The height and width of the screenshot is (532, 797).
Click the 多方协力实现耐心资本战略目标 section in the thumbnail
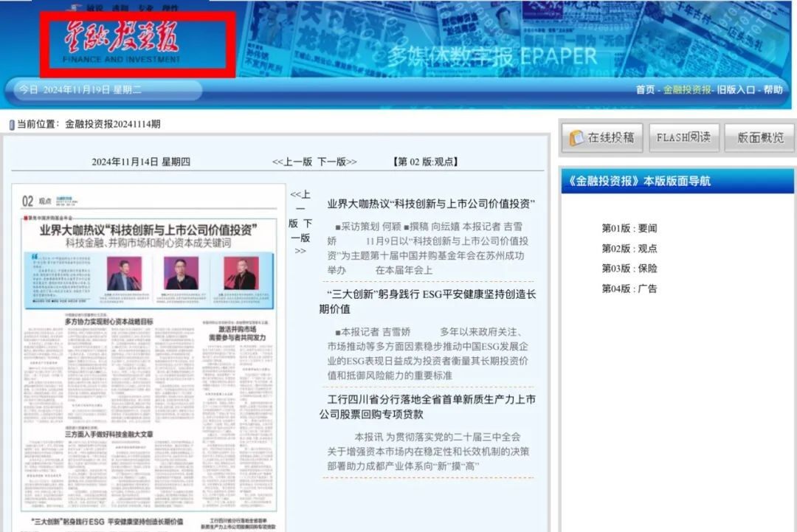click(x=108, y=322)
